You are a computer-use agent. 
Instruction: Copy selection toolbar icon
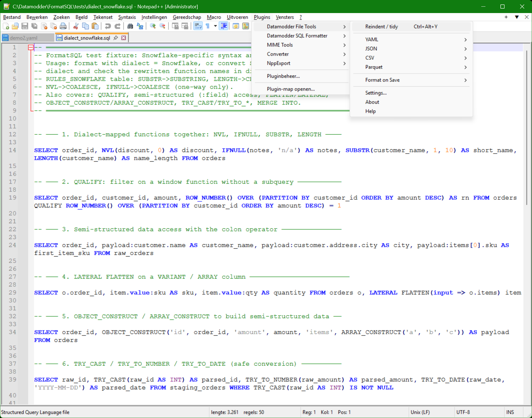point(85,26)
